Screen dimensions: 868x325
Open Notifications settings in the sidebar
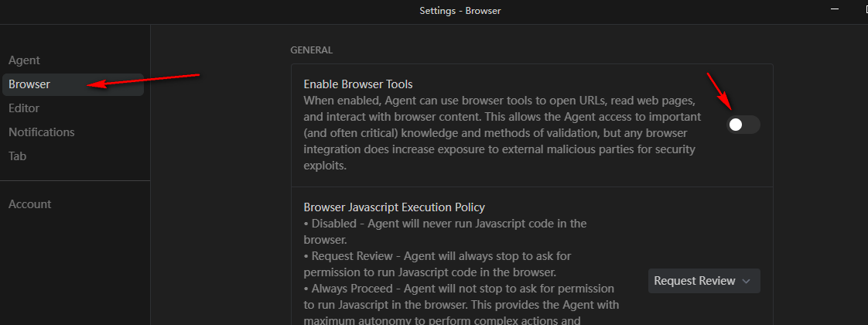42,132
